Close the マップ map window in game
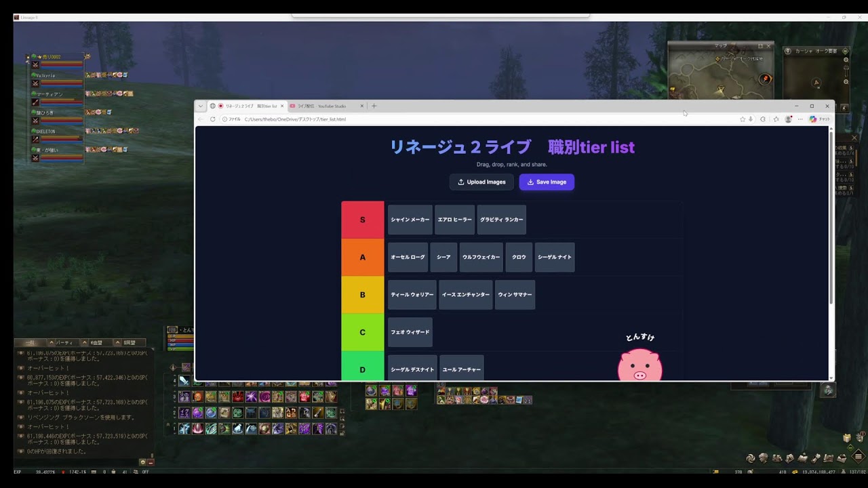This screenshot has height=488, width=868. 768,46
